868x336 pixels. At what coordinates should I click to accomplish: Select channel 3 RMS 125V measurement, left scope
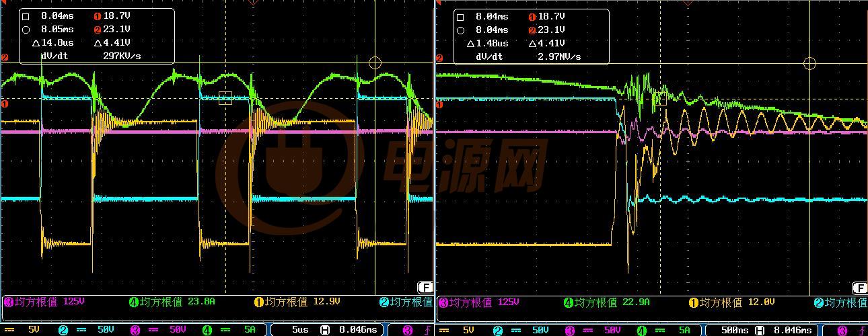click(44, 302)
